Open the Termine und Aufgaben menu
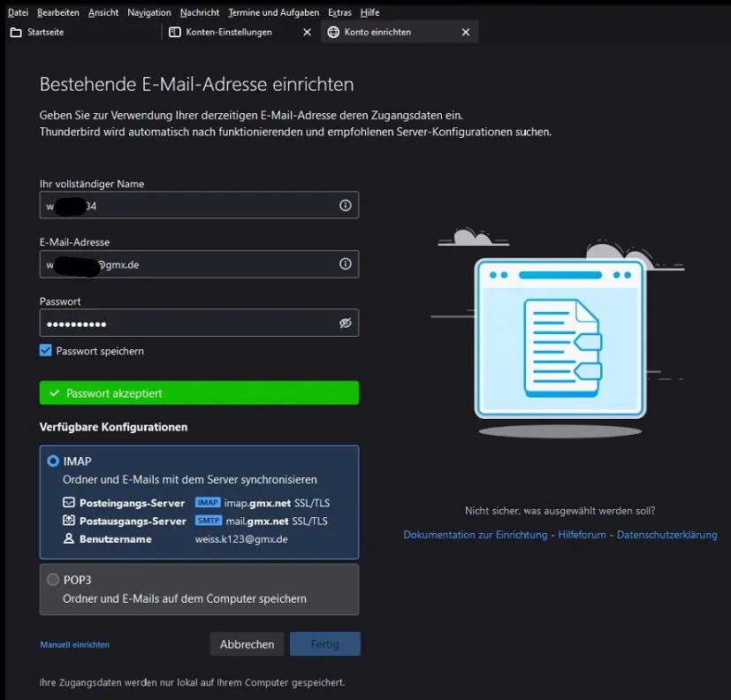Screen dimensions: 731x700 tap(274, 12)
